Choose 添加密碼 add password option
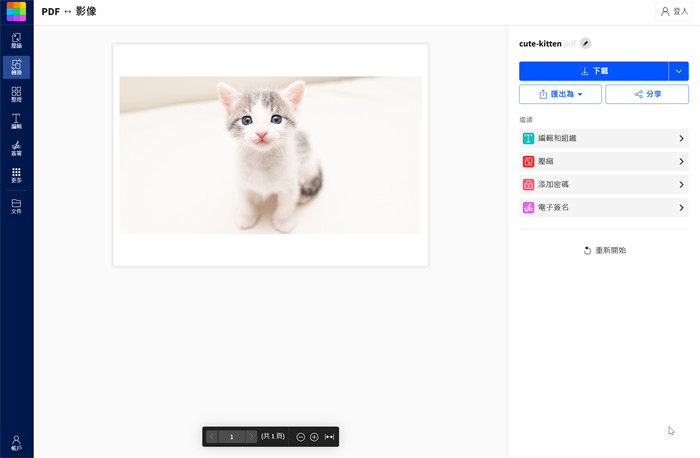The height and width of the screenshot is (458, 700). coord(604,184)
